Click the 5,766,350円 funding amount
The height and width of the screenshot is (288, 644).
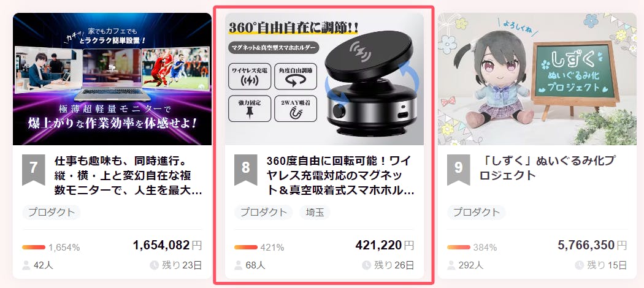(592, 245)
